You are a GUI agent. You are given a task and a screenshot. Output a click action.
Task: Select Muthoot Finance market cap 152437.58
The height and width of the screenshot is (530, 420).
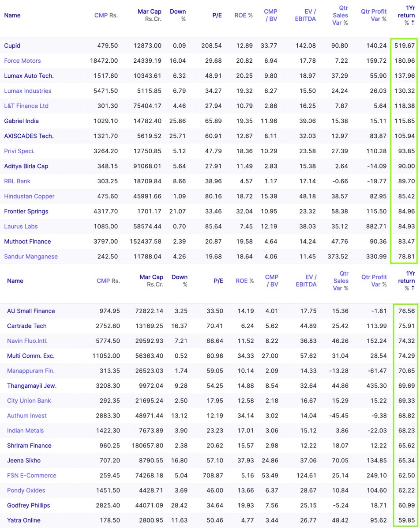click(146, 241)
